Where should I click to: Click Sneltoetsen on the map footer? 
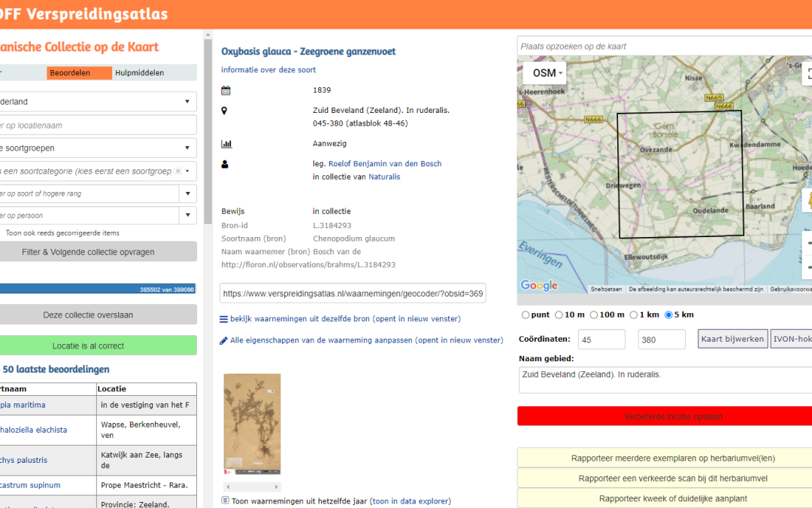tap(606, 289)
